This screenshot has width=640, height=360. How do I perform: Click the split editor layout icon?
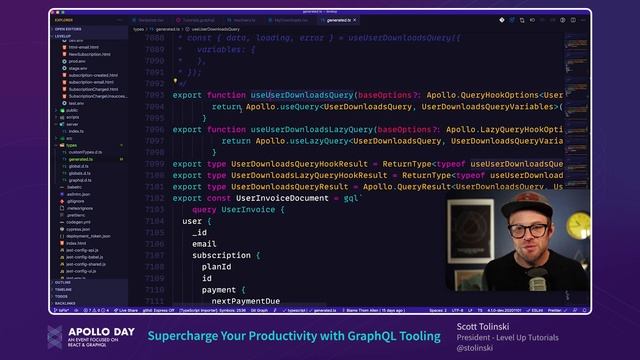coord(573,20)
